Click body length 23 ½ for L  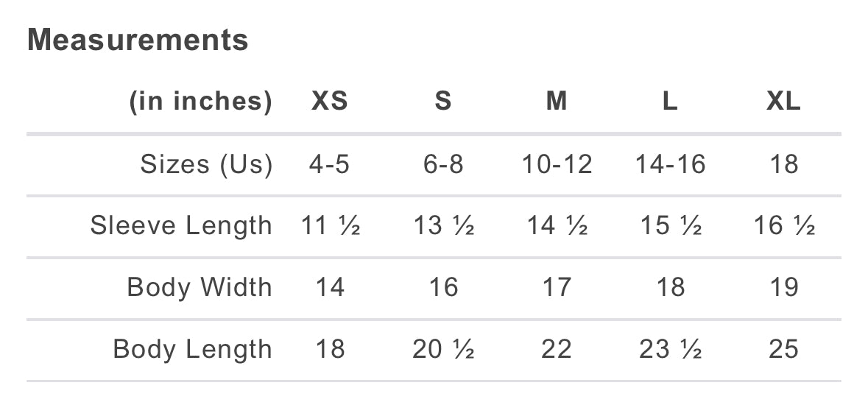pos(670,349)
